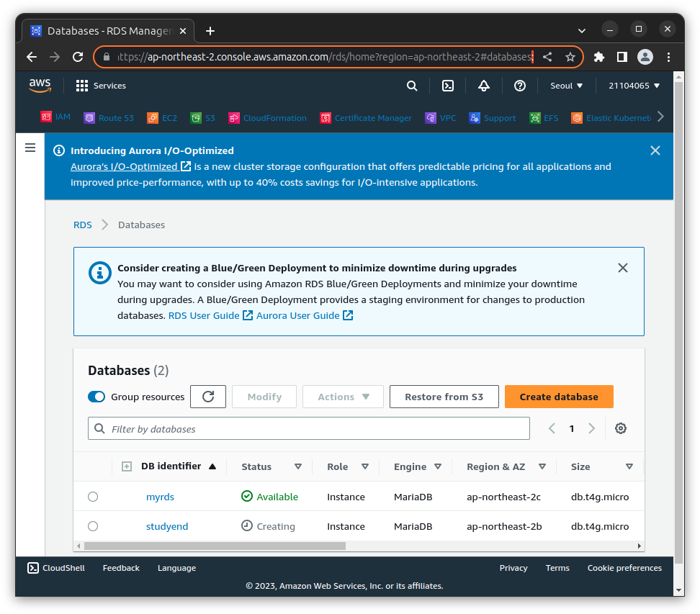Dismiss the Blue/Green Deployment notice

point(622,268)
